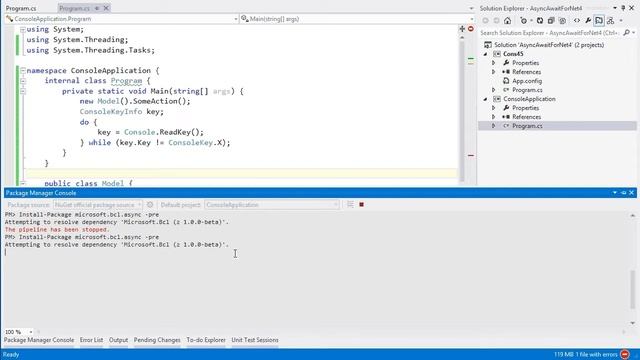Switch to To-do Explorer tab
Viewport: 640px width, 360px height.
coord(206,340)
